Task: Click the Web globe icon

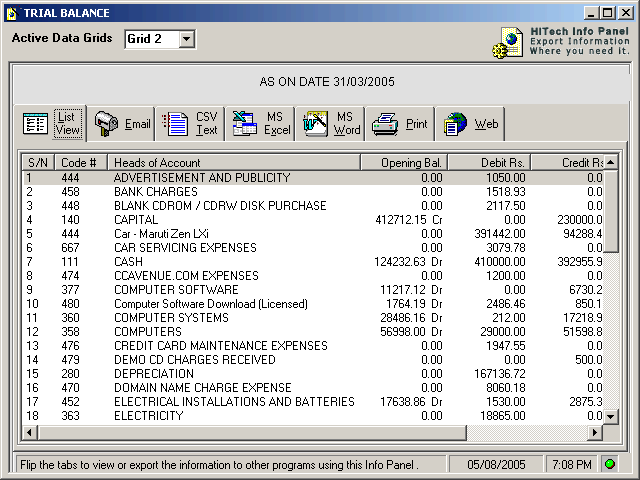Action: 455,124
